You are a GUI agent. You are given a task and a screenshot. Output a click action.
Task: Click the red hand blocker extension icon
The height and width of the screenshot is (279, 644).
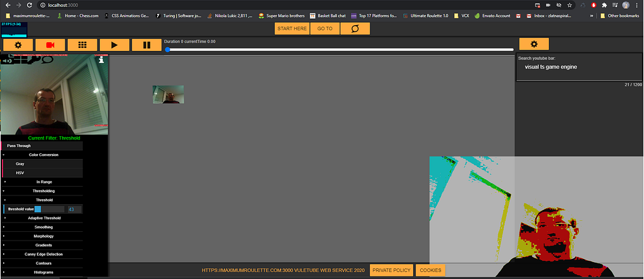[x=594, y=5]
